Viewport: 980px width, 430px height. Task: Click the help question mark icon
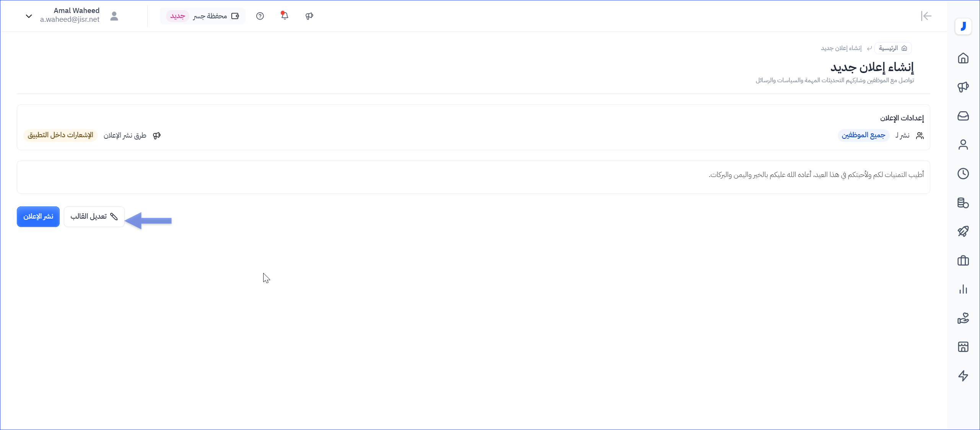[x=260, y=16]
